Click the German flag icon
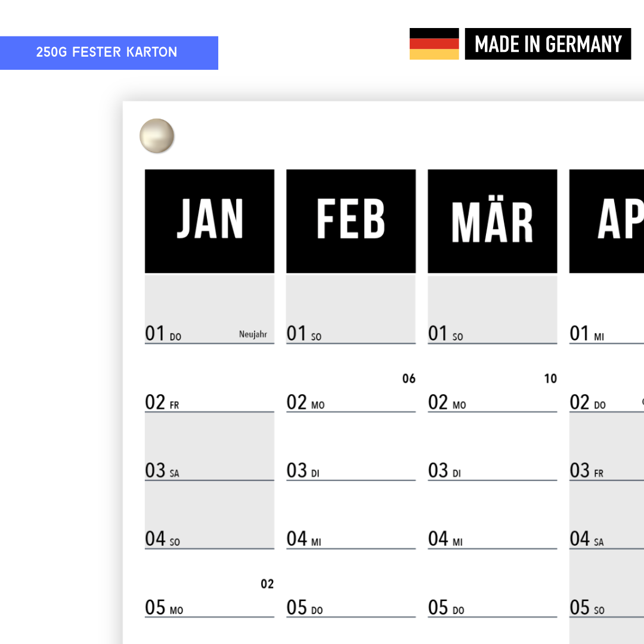 tap(434, 44)
